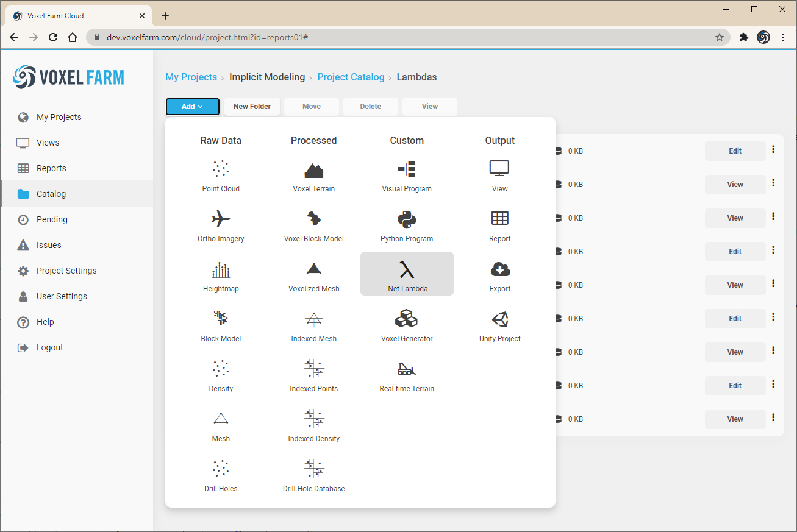Image resolution: width=797 pixels, height=532 pixels.
Task: Add a Point Cloud dataset
Action: coord(221,177)
